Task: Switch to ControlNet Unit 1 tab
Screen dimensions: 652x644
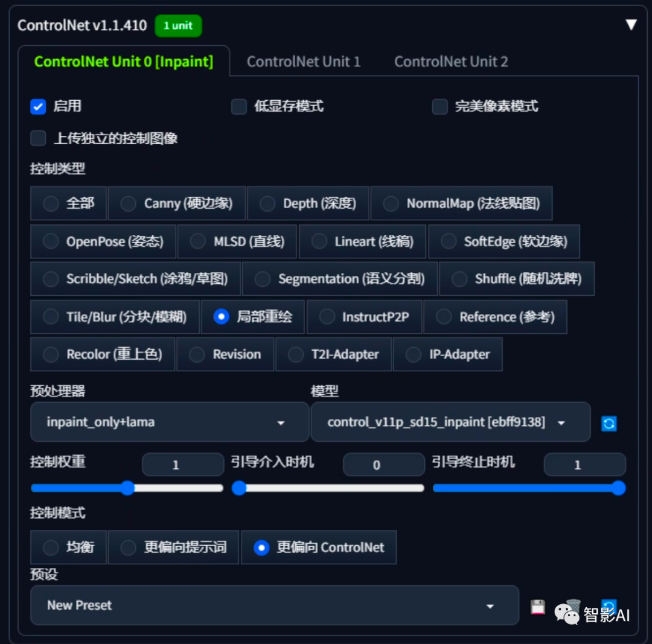Action: pos(304,62)
